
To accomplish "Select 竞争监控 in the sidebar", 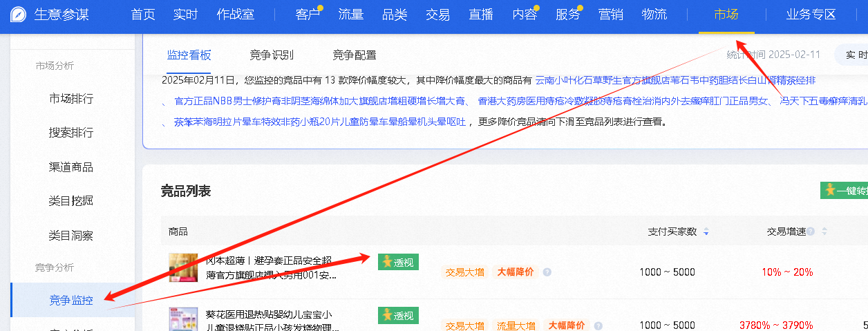I will click(x=73, y=300).
